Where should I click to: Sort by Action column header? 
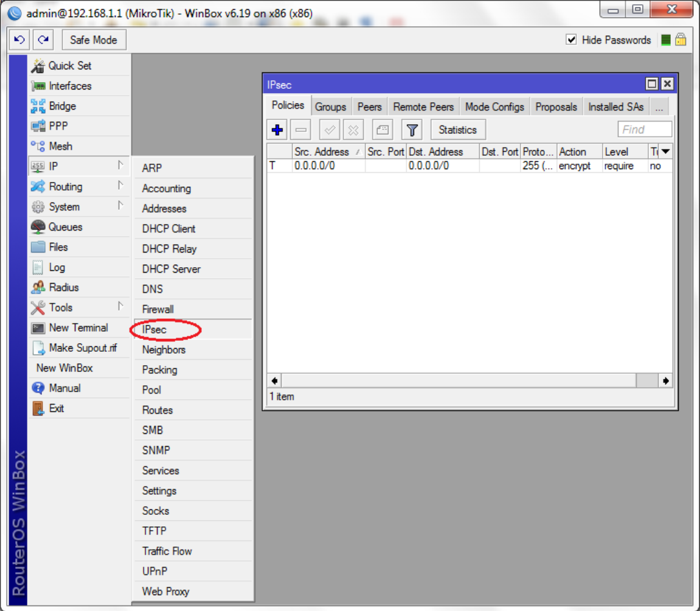click(580, 152)
